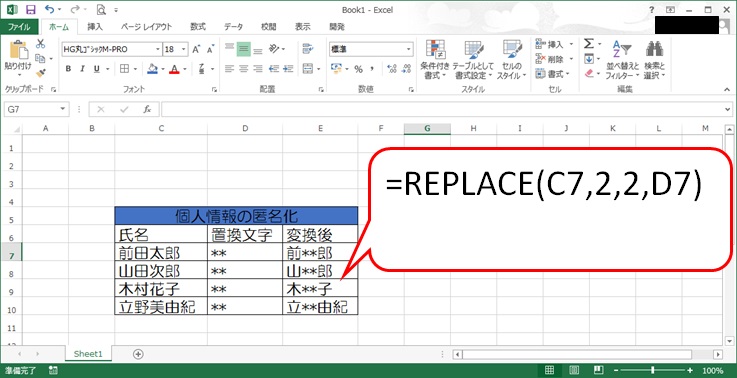Switch to the 数式 tab
This screenshot has height=378, width=737.
tap(198, 27)
